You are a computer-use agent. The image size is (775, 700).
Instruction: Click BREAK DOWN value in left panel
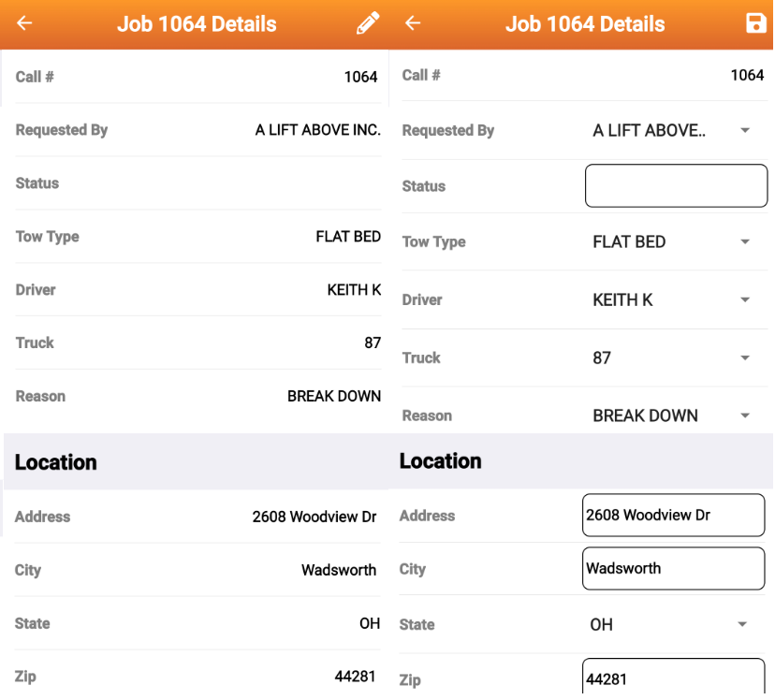click(x=334, y=396)
